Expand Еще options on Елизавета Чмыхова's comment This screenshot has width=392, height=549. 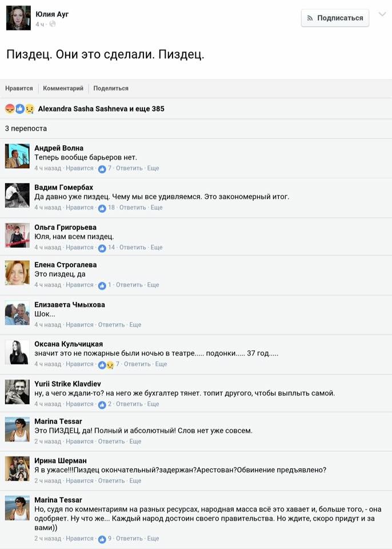click(x=135, y=325)
